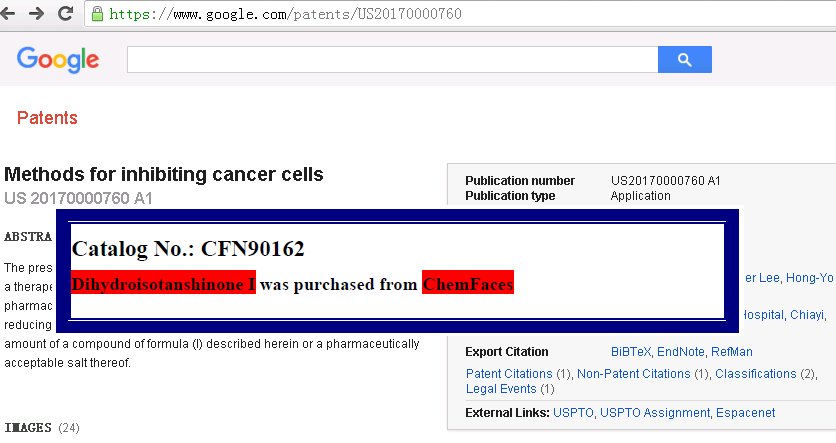Screen dimensions: 836x443
Task: Jump to Non-Patent Citations section
Action: [x=634, y=374]
